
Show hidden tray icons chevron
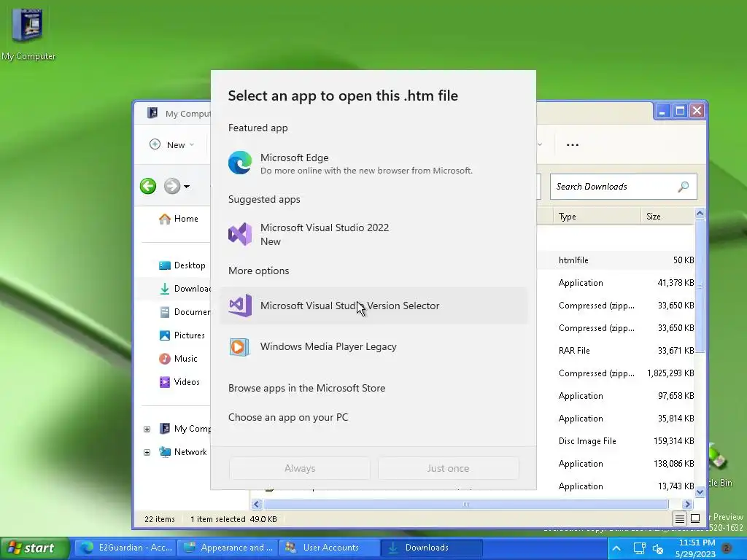tap(616, 548)
